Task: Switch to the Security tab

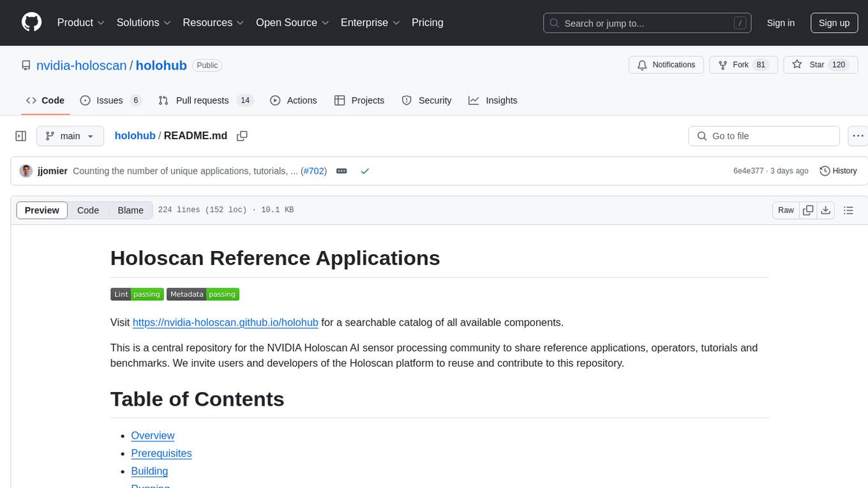Action: point(426,100)
